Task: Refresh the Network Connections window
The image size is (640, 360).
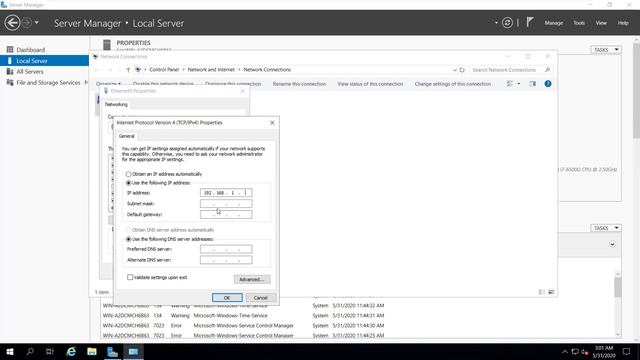Action: tap(462, 70)
